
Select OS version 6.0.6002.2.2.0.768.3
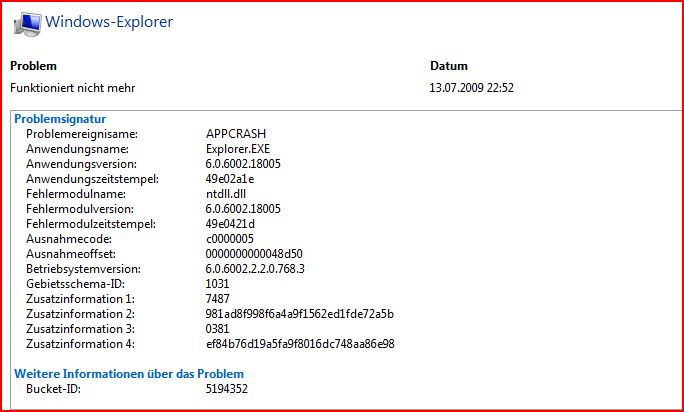[x=255, y=269]
